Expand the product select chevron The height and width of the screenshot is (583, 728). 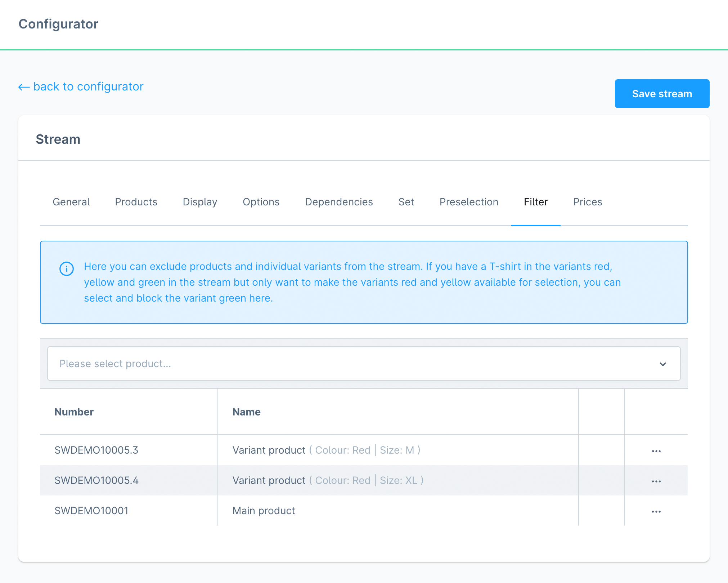click(x=662, y=364)
